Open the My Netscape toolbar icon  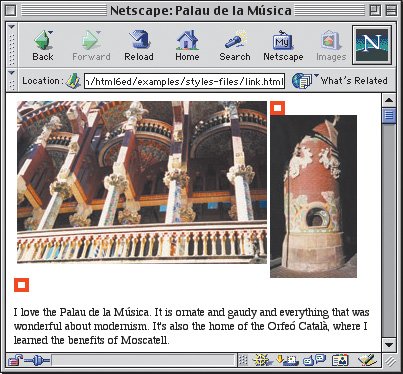click(283, 45)
